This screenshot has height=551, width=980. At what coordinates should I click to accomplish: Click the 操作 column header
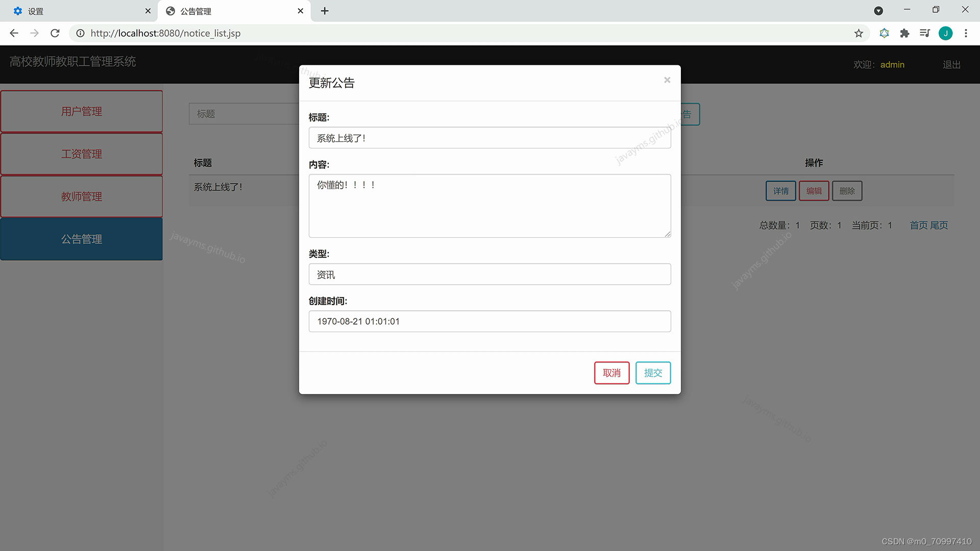coord(814,163)
